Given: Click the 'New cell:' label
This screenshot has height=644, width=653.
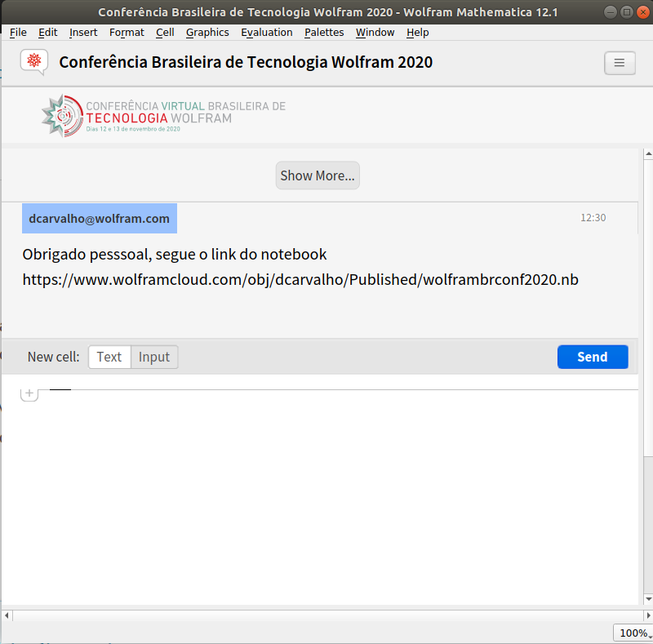Looking at the screenshot, I should [x=53, y=357].
